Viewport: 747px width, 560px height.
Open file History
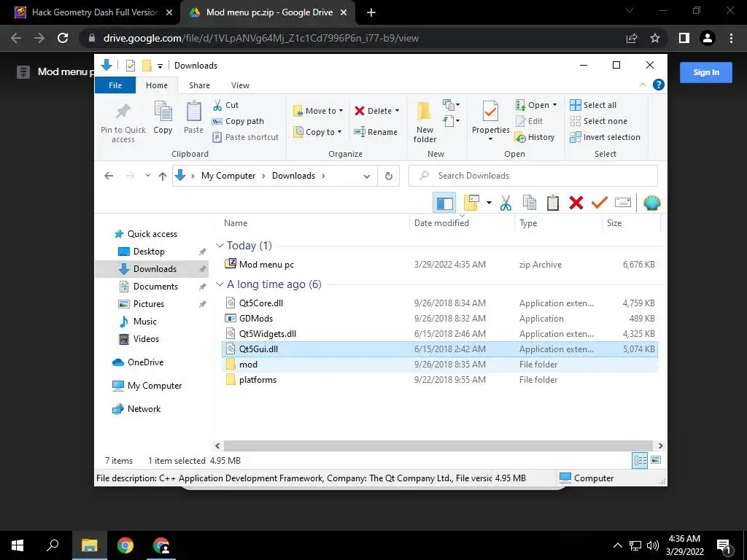pyautogui.click(x=535, y=137)
